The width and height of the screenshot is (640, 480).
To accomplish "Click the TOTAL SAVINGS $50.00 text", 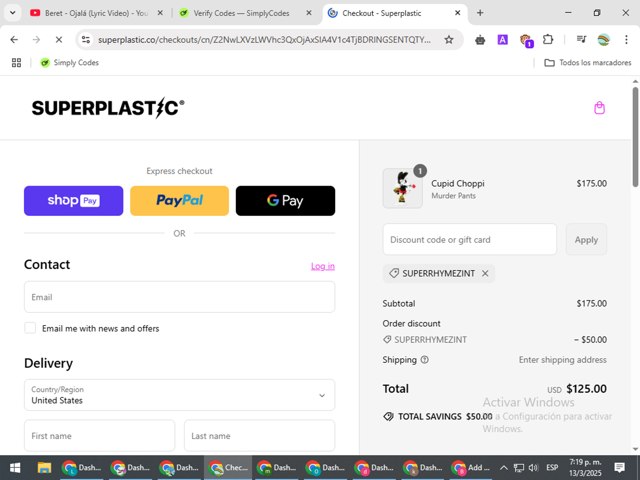I will tap(445, 416).
